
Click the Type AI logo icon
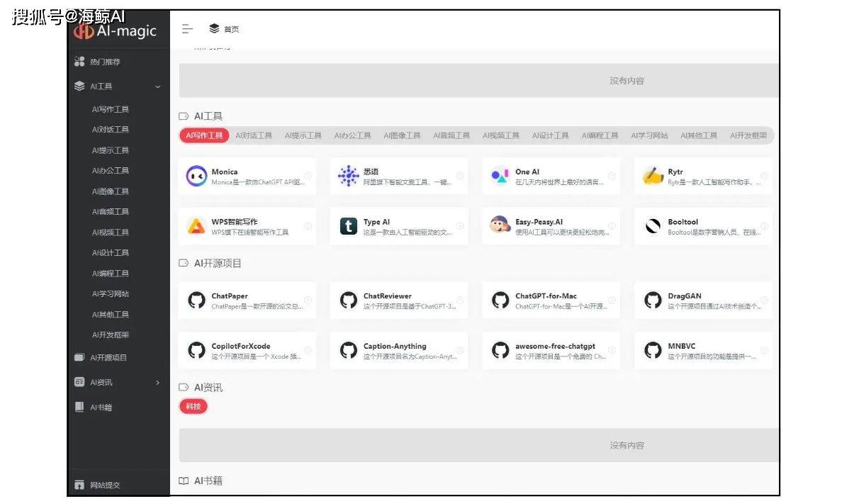tap(349, 226)
